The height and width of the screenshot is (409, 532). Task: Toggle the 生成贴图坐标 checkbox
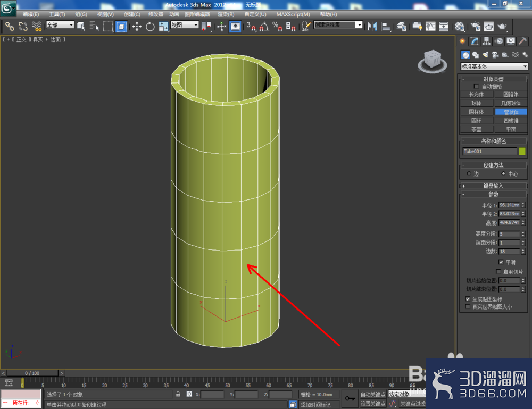click(x=468, y=299)
